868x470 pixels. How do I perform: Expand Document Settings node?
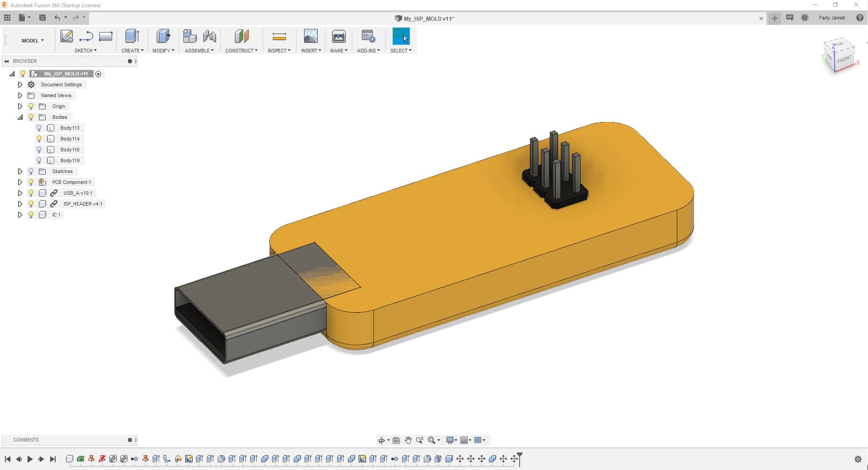point(20,85)
